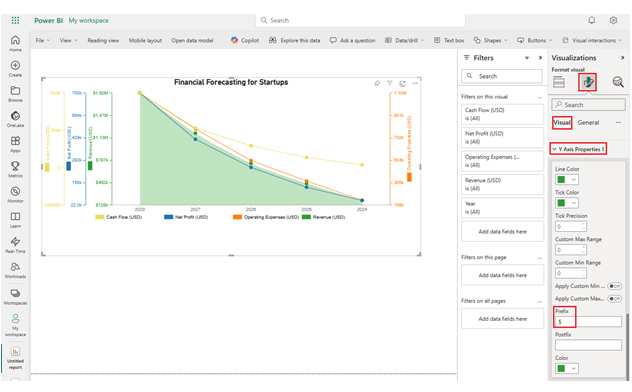Click the Visualizations Search field
Screen dimensions: 632x392
coord(588,105)
